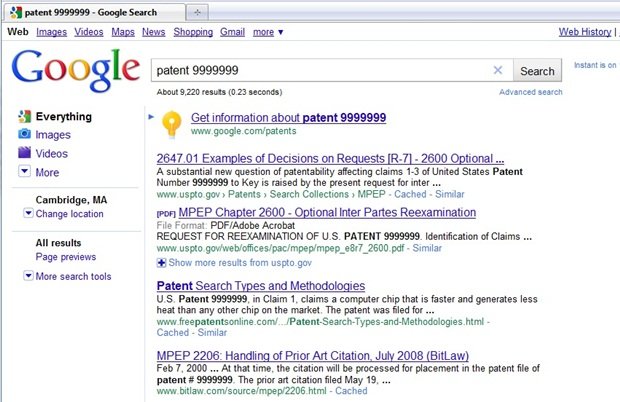Click the bold Web label in the top navigation
This screenshot has width=620, height=402.
click(18, 32)
